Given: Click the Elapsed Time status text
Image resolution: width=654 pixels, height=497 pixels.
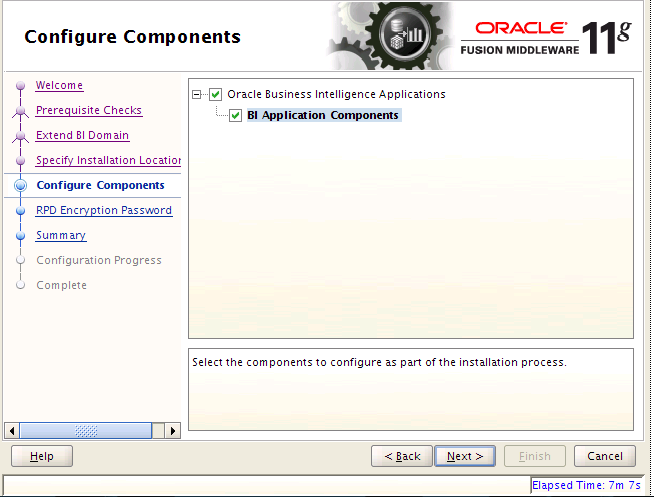Looking at the screenshot, I should [586, 485].
